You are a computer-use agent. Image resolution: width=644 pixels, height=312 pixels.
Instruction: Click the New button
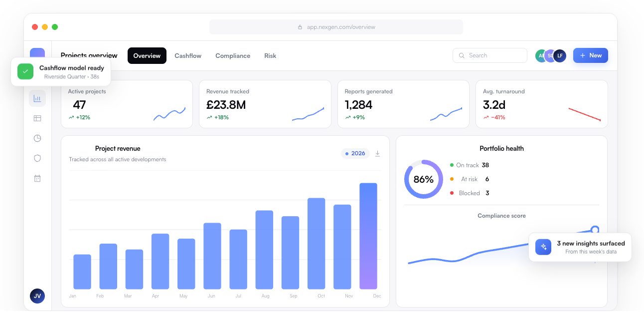coord(591,55)
